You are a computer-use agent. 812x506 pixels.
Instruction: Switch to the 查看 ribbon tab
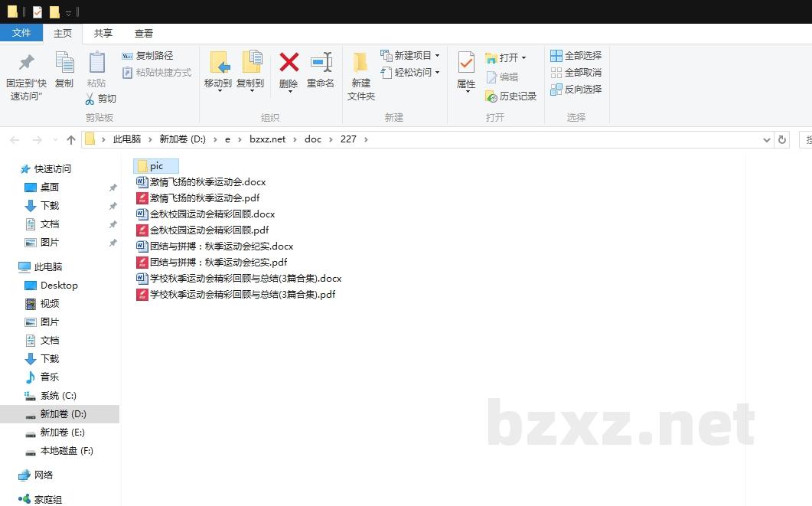(x=144, y=33)
